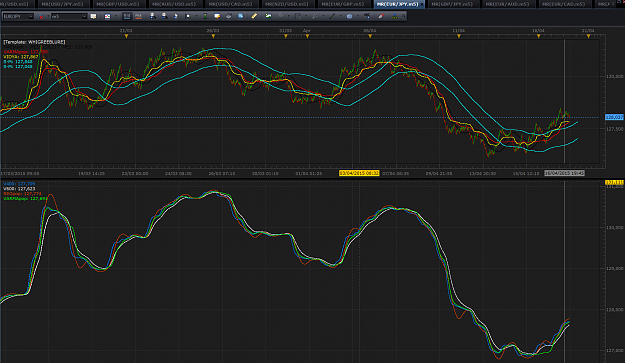Click the scroll-to-end arrow icon
Viewport: 625px width, 363px height.
pos(176,16)
